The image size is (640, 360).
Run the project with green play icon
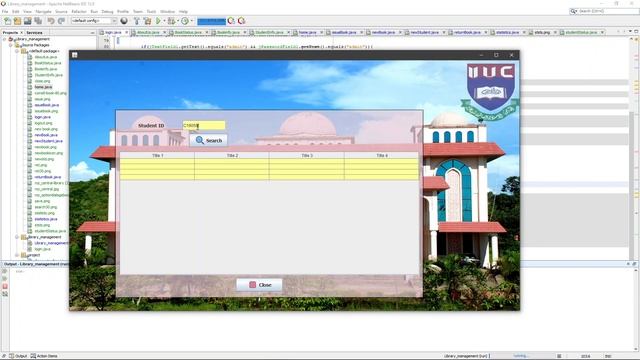pyautogui.click(x=158, y=21)
